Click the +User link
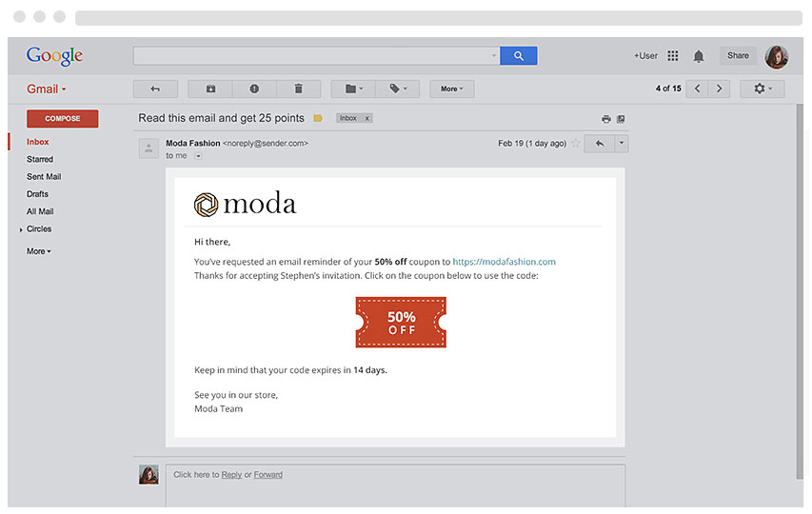This screenshot has height=514, width=812. 645,56
